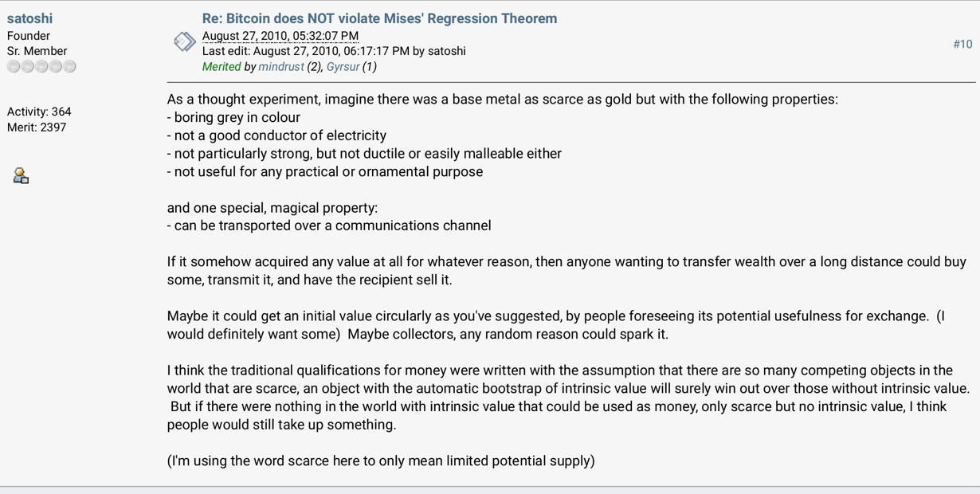
Task: Click the fourth rank coin under Sr. Member
Action: coord(56,67)
